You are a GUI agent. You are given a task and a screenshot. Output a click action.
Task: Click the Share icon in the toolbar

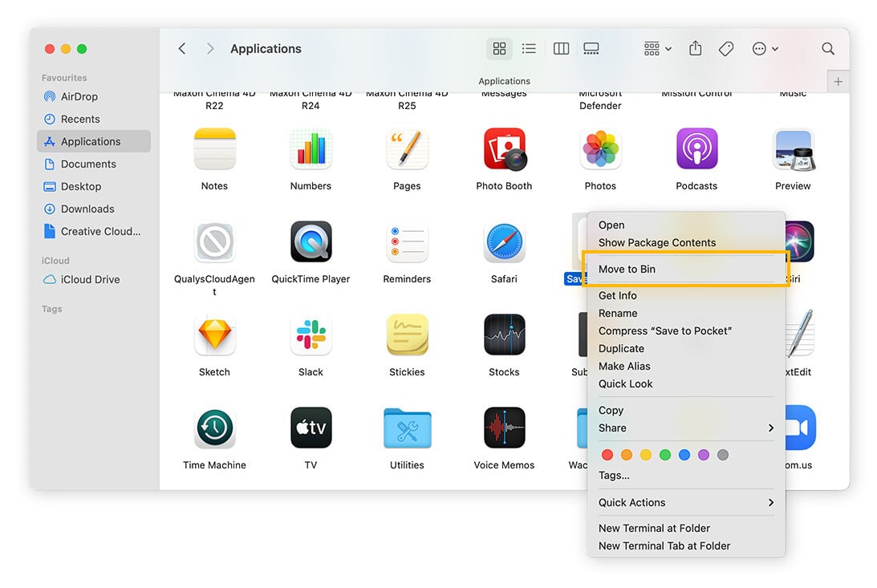[x=695, y=48]
